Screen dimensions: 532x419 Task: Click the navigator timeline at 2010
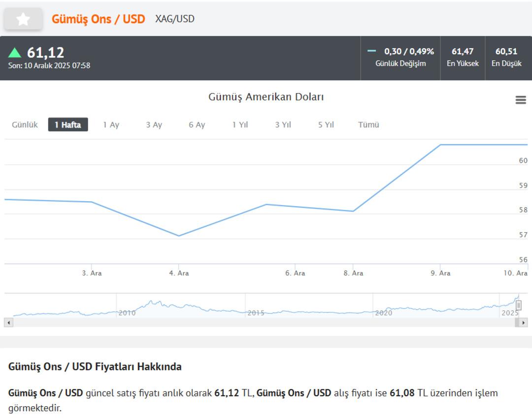pyautogui.click(x=127, y=313)
